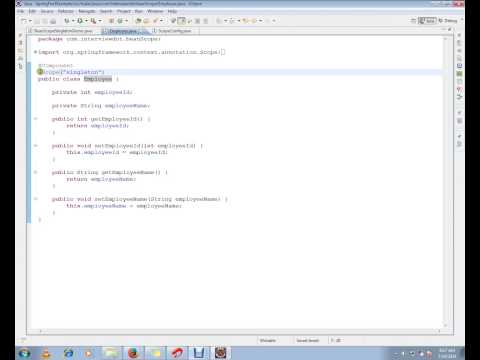Viewport: 480px width, 360px height.
Task: Open the File menu
Action: coord(20,11)
